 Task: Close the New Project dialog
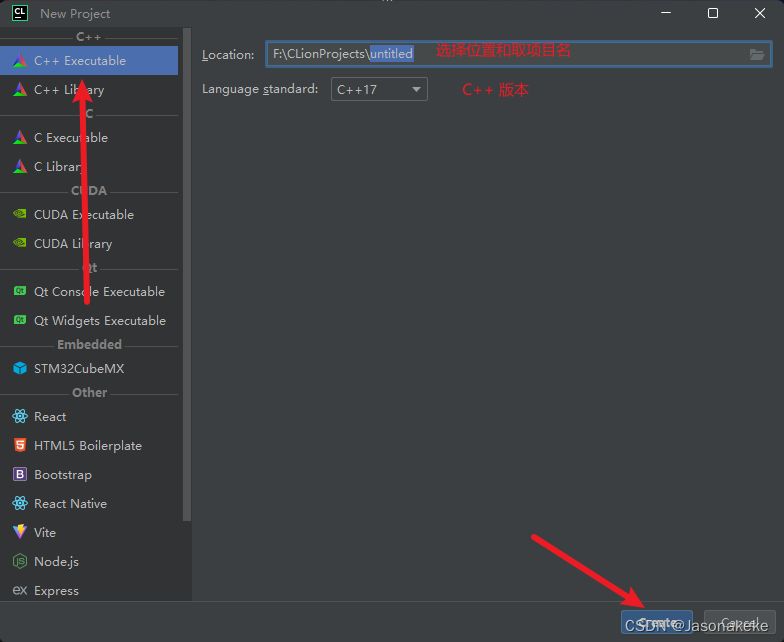[x=760, y=13]
